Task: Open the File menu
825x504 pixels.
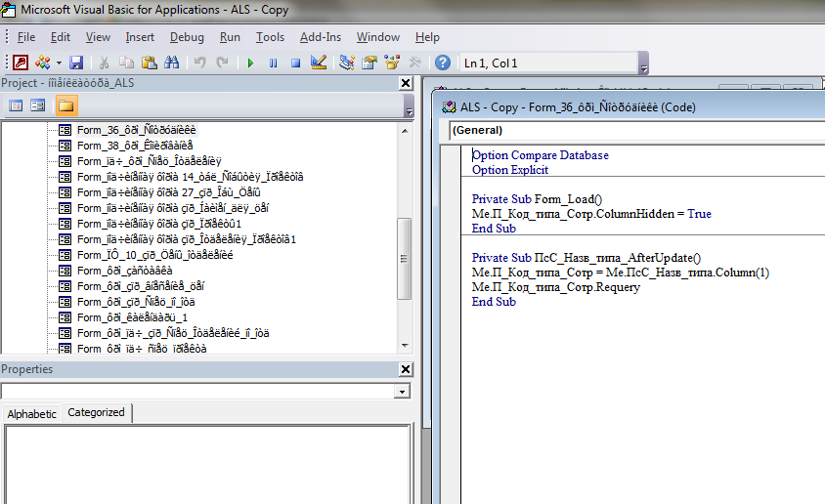Action: tap(26, 37)
